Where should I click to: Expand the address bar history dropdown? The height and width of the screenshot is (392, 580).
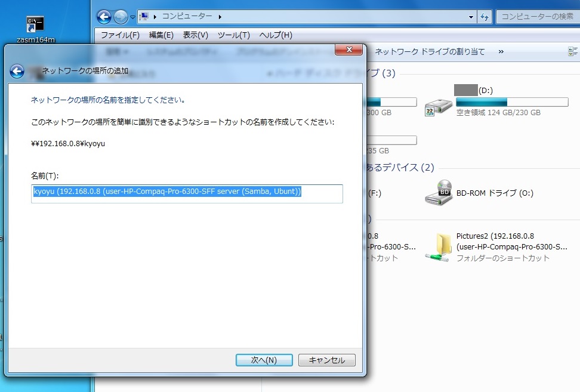[471, 17]
